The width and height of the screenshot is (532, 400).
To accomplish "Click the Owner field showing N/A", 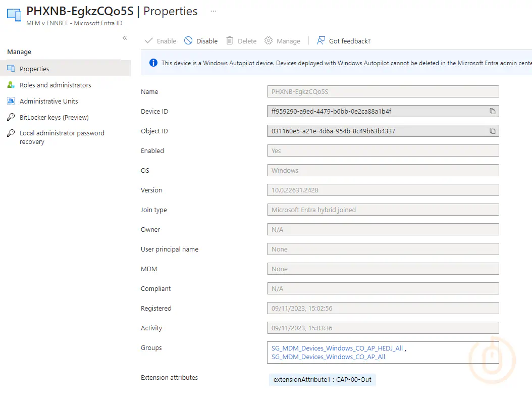I will click(x=383, y=229).
